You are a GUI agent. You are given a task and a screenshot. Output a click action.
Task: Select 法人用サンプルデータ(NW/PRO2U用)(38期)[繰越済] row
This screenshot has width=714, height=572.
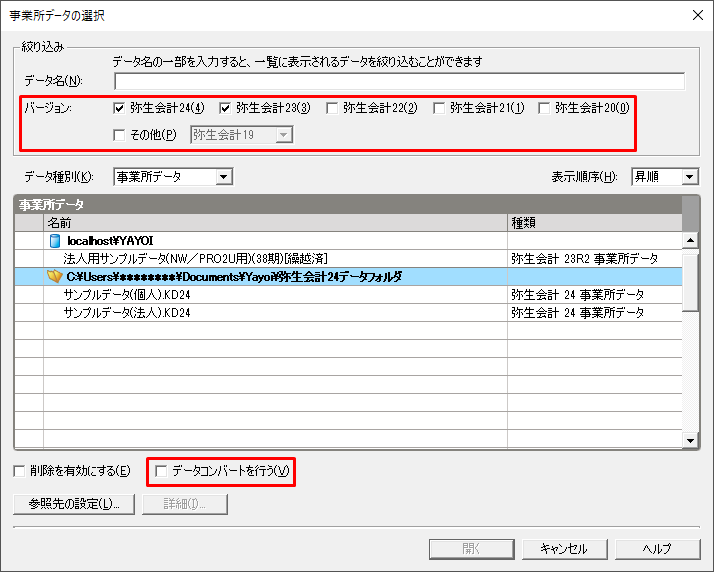348,259
